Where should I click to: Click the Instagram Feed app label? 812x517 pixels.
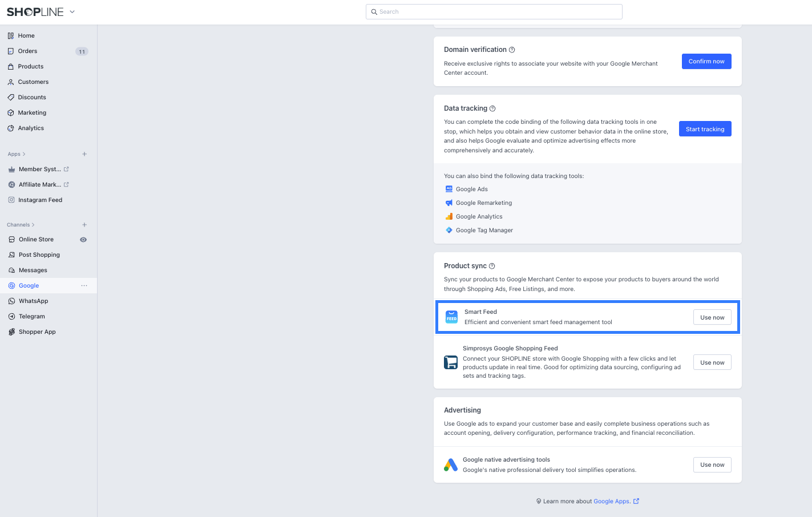pyautogui.click(x=40, y=200)
